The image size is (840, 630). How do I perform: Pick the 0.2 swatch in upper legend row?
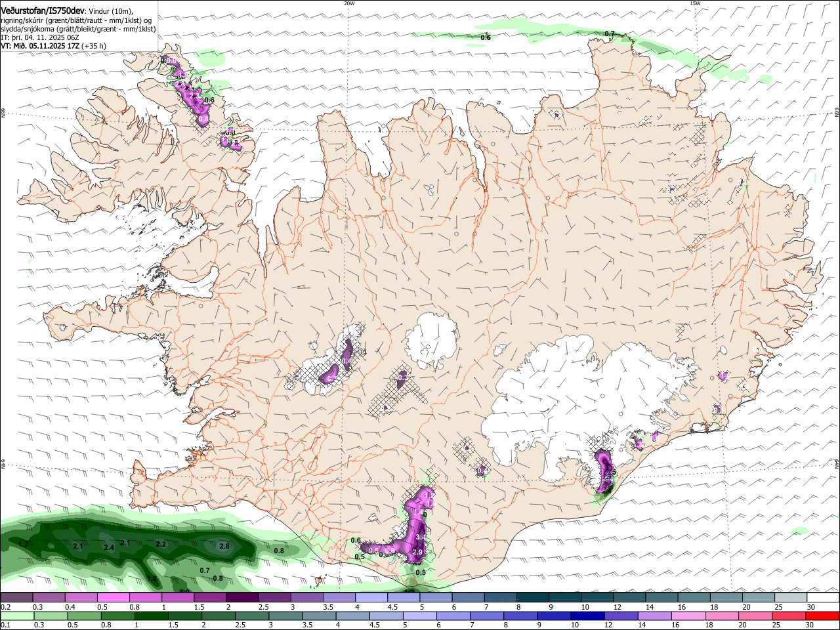point(16,598)
